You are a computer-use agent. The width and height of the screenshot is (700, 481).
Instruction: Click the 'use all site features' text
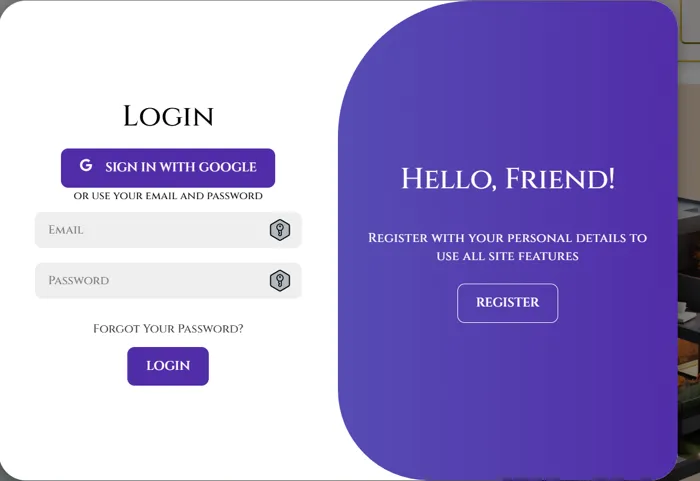[508, 256]
